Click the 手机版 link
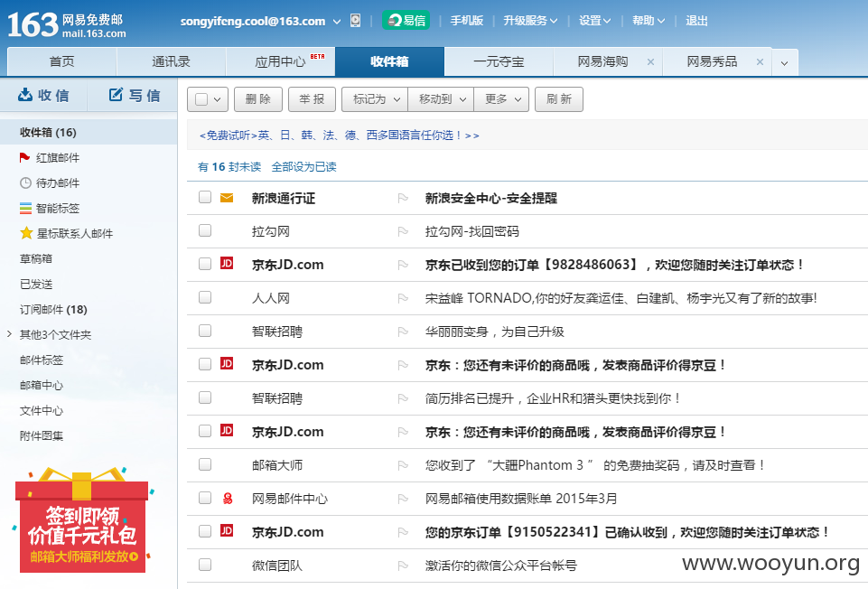868x589 pixels. (467, 21)
